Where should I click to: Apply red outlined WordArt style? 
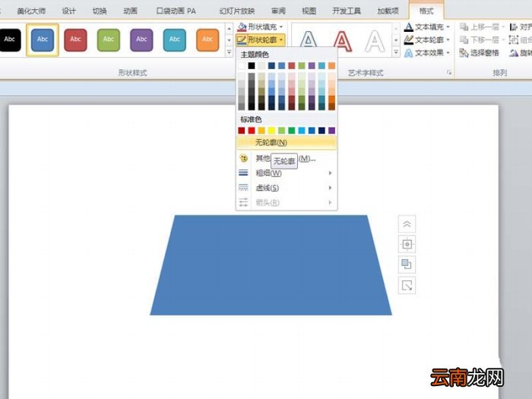point(342,40)
